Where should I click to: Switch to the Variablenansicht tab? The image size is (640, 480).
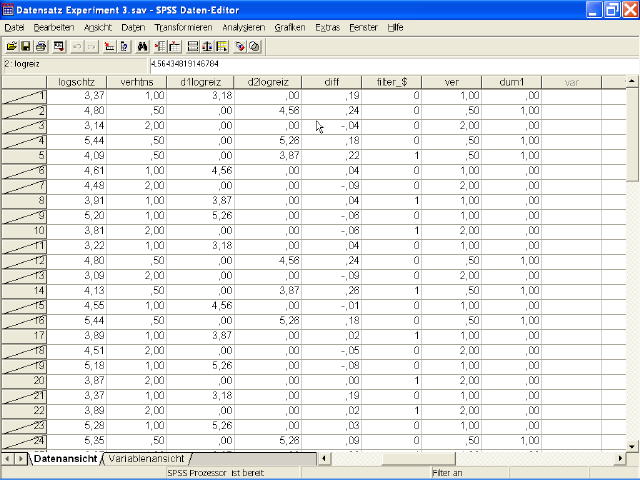point(147,458)
